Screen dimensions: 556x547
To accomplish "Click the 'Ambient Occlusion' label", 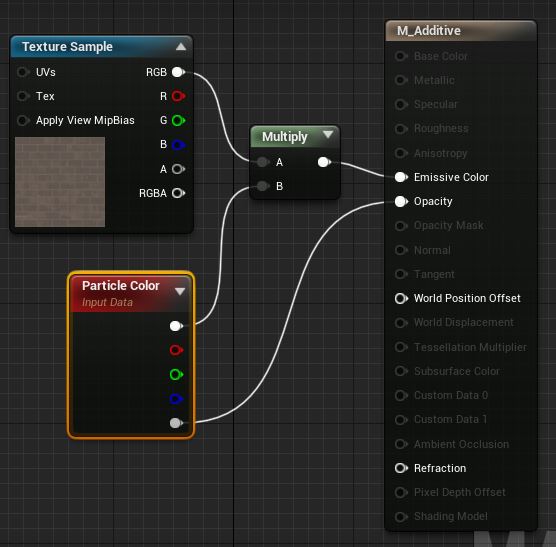I will tap(461, 444).
